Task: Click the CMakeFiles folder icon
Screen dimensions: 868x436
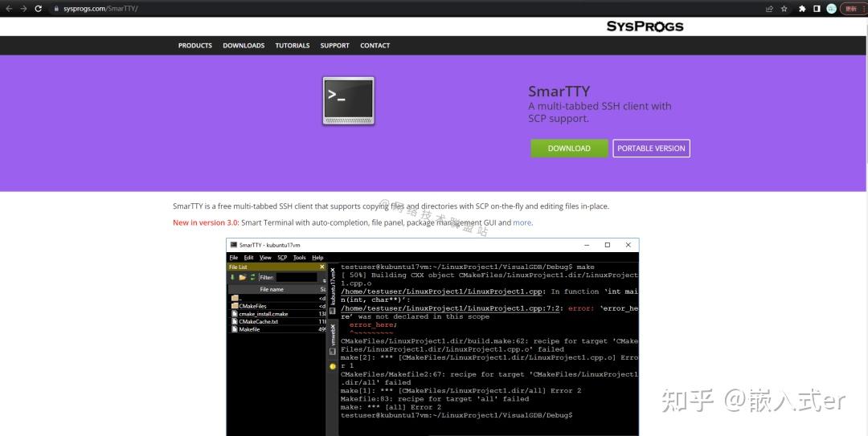Action: point(235,306)
